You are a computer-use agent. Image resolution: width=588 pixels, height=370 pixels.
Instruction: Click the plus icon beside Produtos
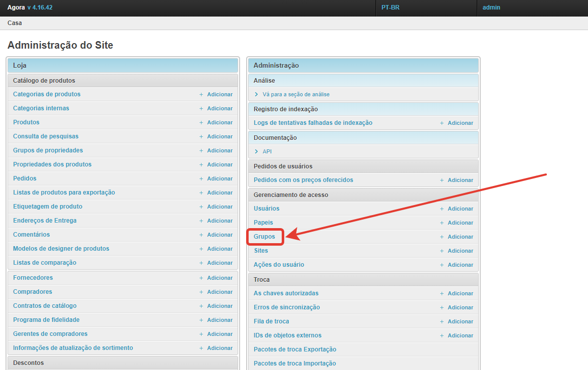tap(202, 122)
